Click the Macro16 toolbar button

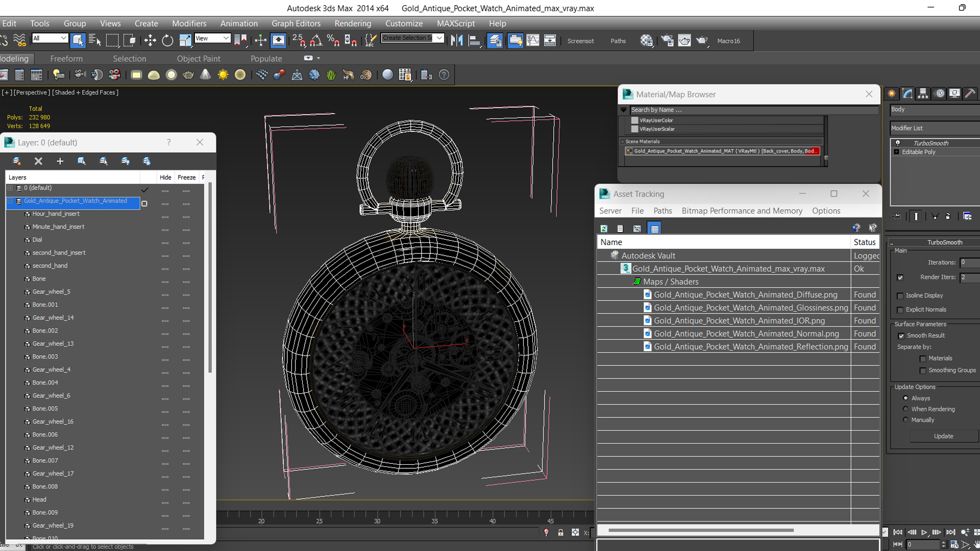728,41
